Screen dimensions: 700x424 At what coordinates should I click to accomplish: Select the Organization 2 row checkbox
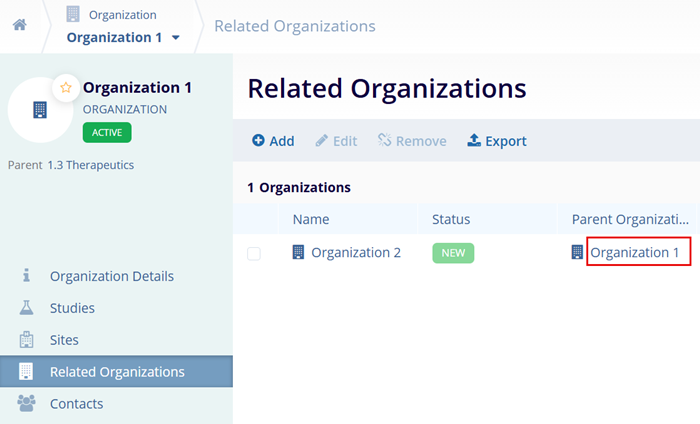click(254, 253)
